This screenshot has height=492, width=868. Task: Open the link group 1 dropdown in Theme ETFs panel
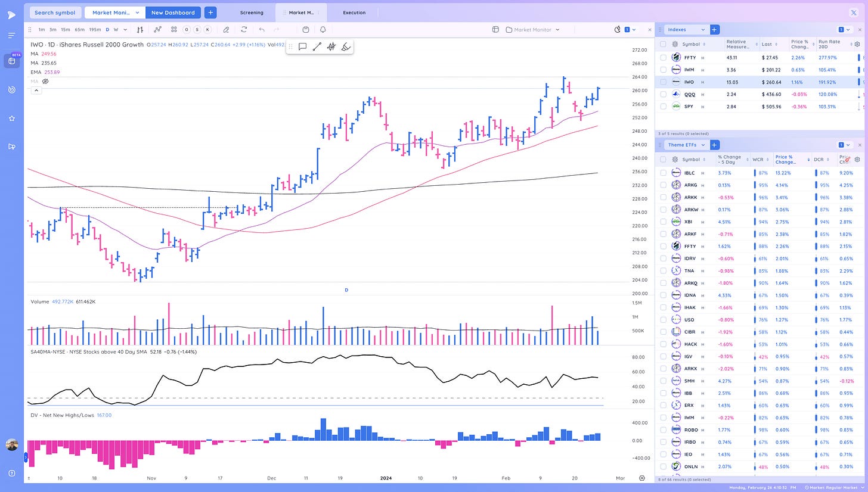click(x=844, y=145)
